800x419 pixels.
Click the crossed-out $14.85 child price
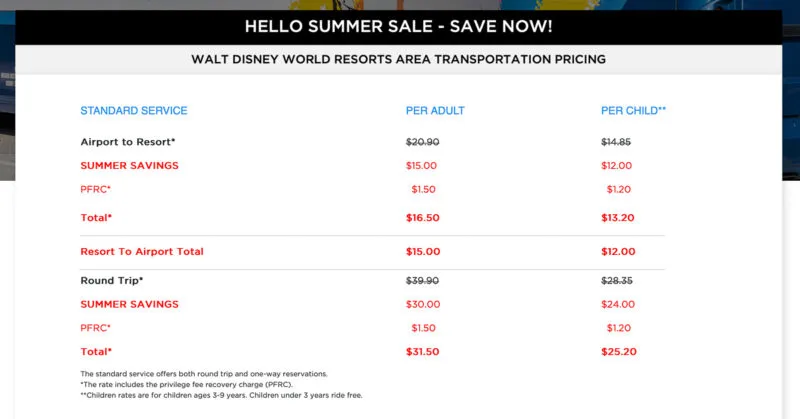(x=617, y=142)
